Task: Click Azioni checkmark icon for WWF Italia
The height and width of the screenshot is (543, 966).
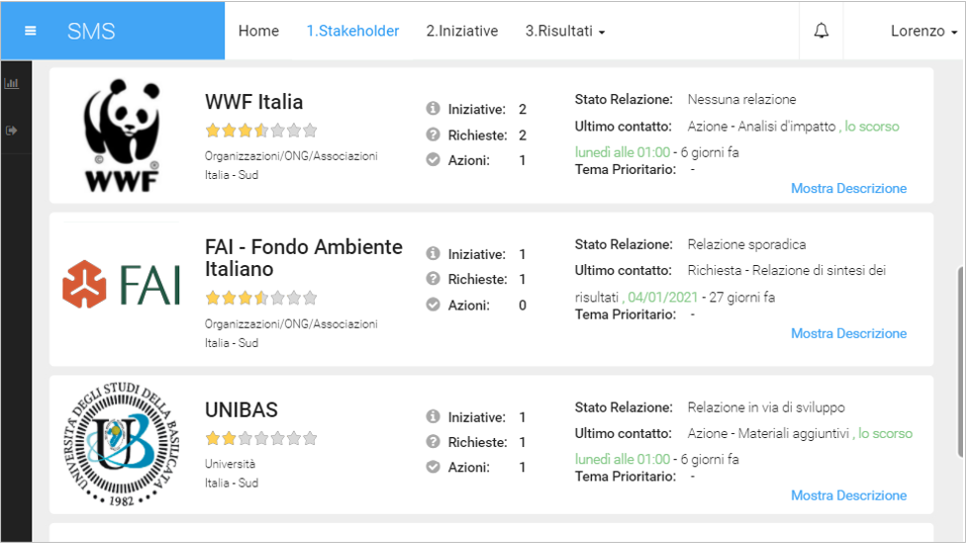Action: [433, 160]
